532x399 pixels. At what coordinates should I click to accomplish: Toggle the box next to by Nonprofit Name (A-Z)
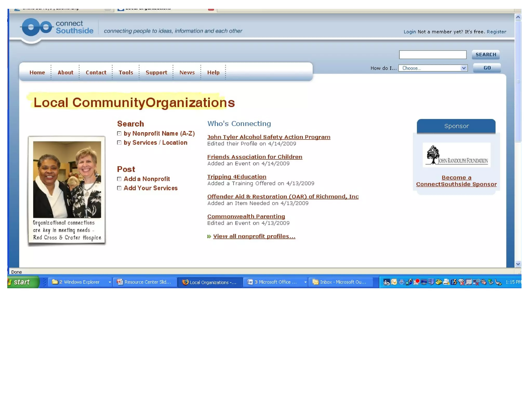[119, 134]
